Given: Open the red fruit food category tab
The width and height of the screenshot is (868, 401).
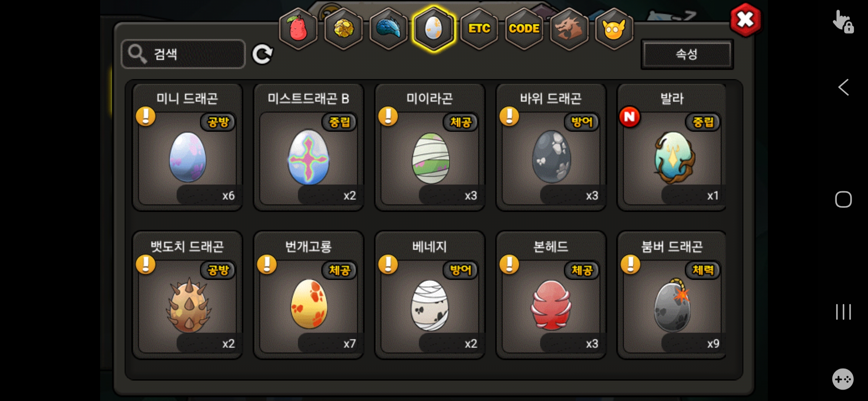Looking at the screenshot, I should point(299,29).
